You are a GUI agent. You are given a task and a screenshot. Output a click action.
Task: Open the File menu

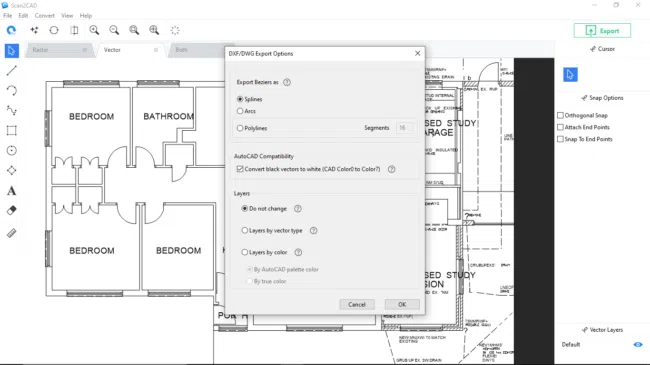click(7, 15)
